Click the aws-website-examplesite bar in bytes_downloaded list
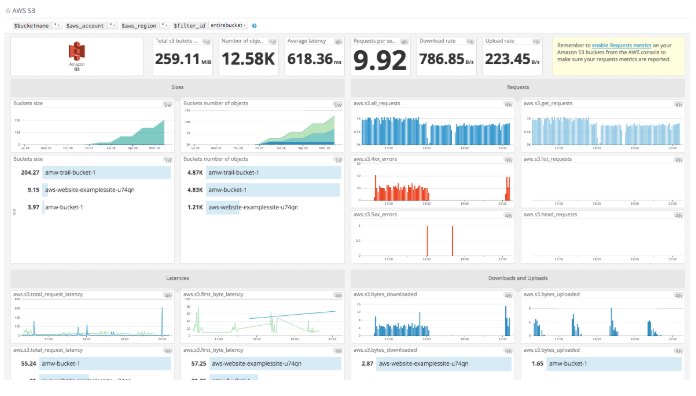This screenshot has width=696, height=396. pos(443,364)
